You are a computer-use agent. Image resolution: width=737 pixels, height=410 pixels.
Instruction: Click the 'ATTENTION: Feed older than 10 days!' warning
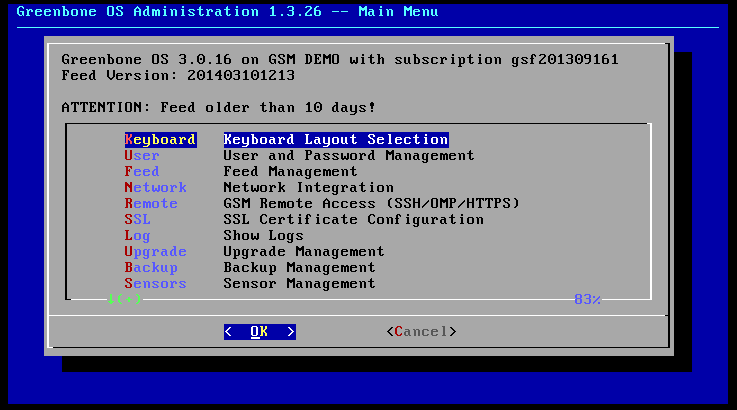pyautogui.click(x=219, y=107)
